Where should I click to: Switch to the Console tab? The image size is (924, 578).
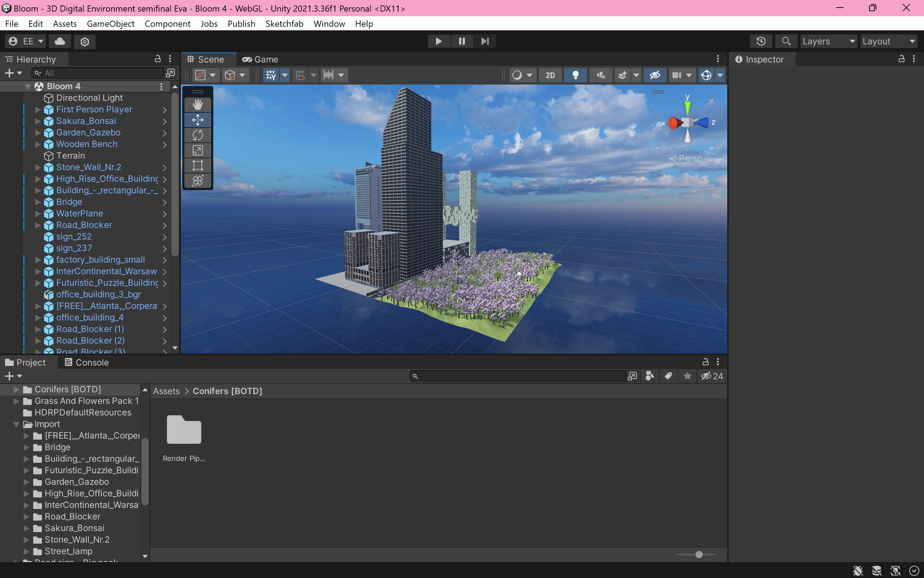87,362
